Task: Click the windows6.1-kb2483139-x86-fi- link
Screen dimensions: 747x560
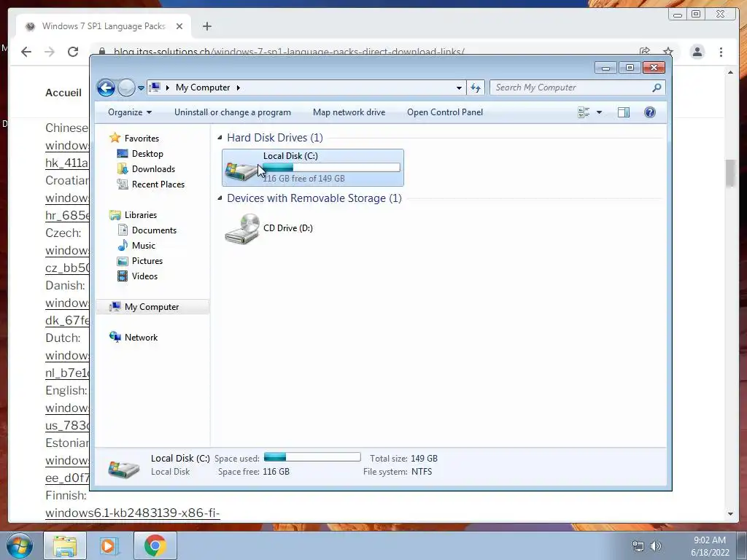Action: click(x=133, y=513)
